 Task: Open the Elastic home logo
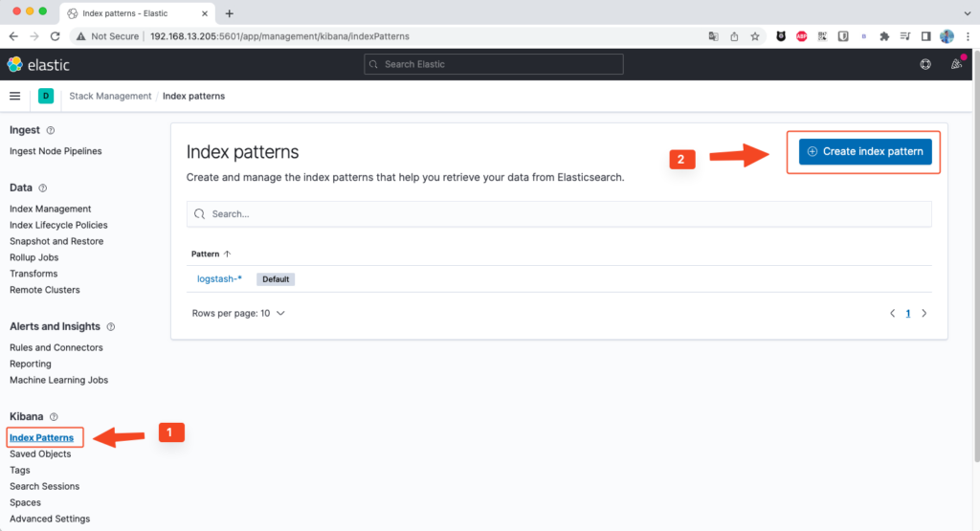(38, 64)
